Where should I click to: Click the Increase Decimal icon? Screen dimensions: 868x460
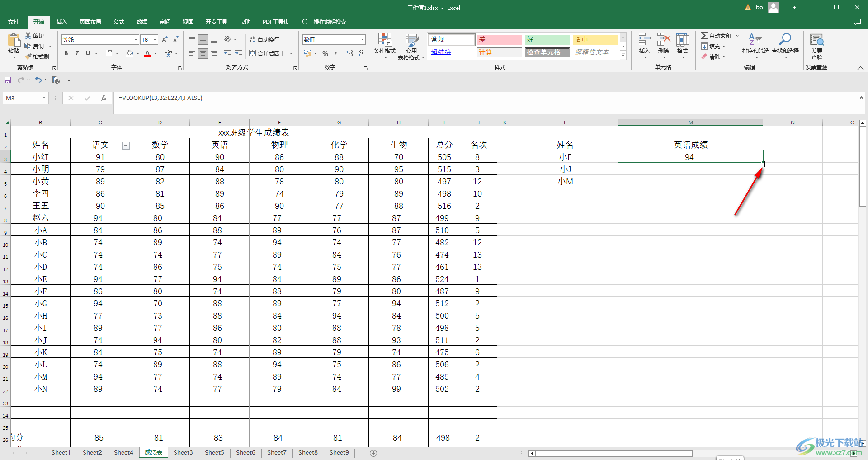pyautogui.click(x=350, y=53)
